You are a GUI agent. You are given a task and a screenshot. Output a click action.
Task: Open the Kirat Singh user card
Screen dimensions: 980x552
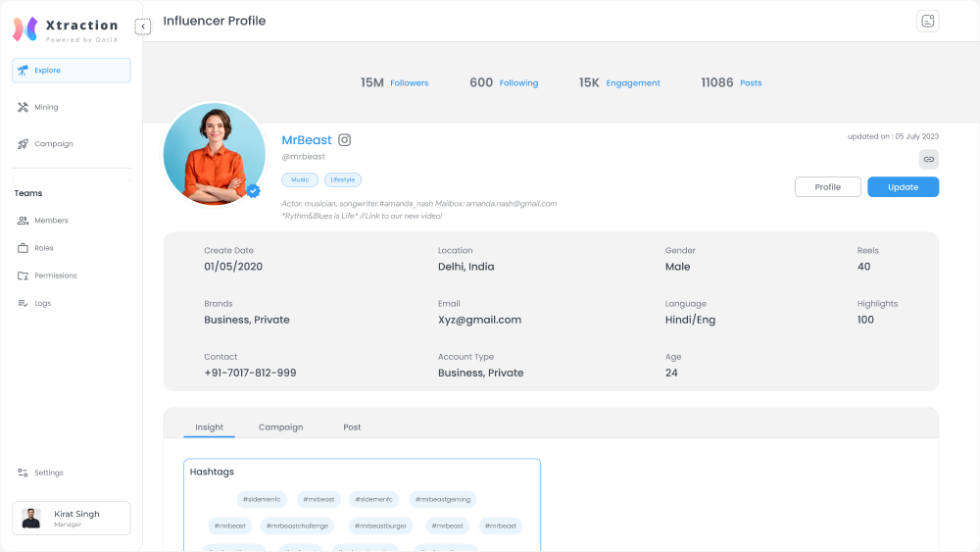pos(72,519)
